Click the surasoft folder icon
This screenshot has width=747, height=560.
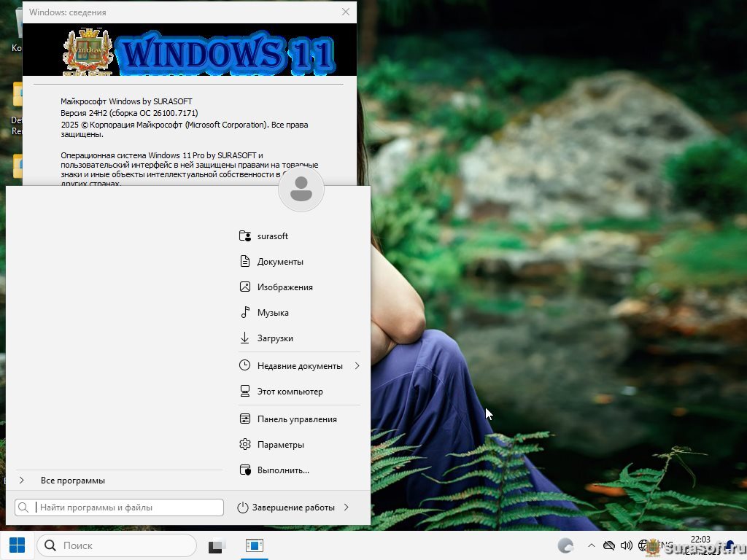point(245,236)
